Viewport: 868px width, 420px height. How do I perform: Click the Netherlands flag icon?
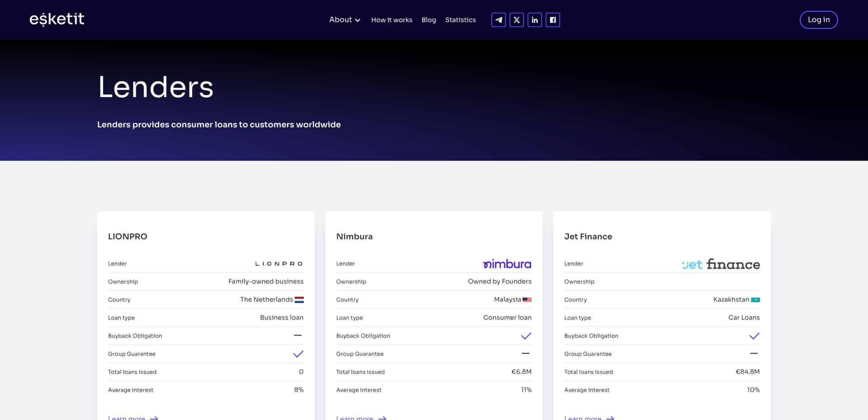pos(299,299)
